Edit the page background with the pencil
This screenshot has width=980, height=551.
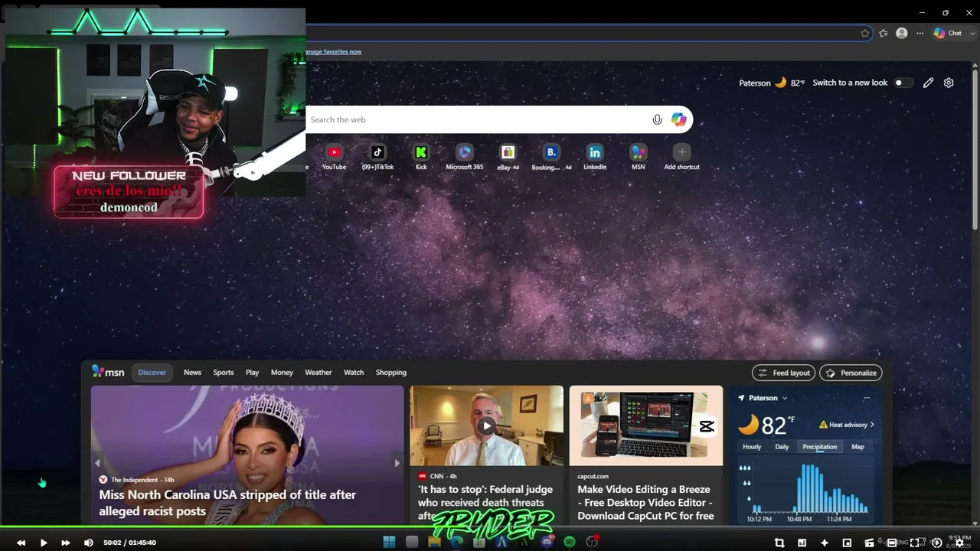(x=928, y=83)
